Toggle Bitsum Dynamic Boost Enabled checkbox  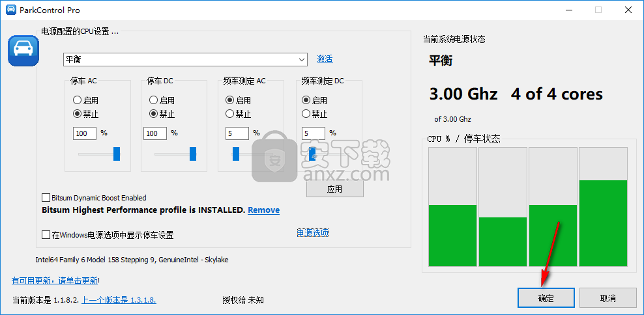[94, 198]
